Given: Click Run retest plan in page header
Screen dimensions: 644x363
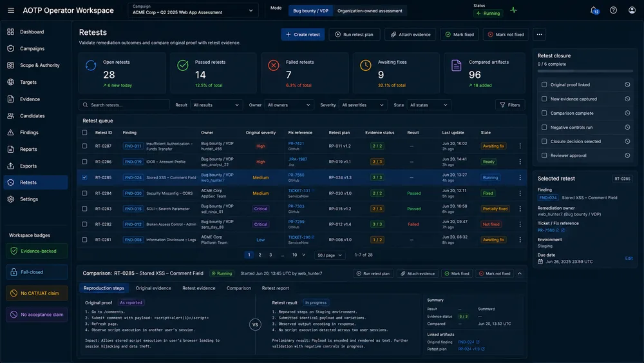Looking at the screenshot, I should 354,35.
